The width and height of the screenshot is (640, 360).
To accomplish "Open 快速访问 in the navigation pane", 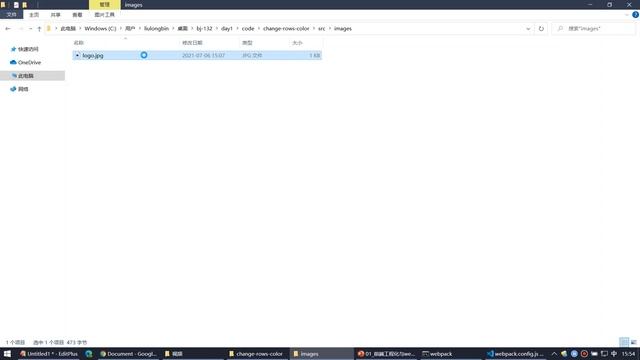I will [28, 49].
